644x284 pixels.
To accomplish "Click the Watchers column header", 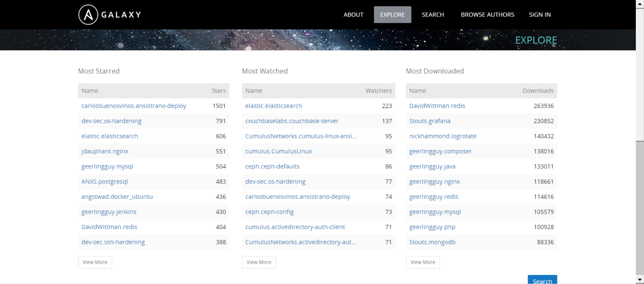I will (x=379, y=91).
